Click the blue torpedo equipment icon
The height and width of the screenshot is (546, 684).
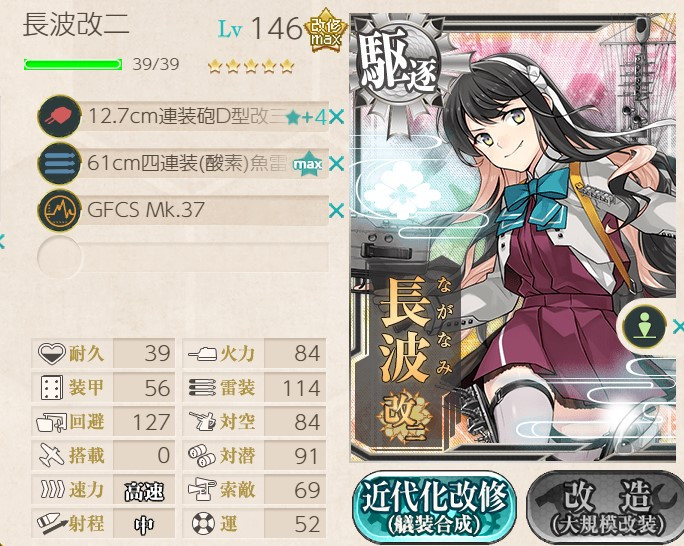coord(59,164)
